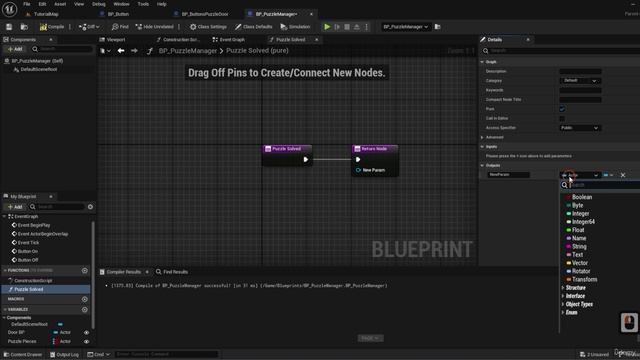The width and height of the screenshot is (640, 360).
Task: Click the graph navigate back arrow
Action: [121, 51]
